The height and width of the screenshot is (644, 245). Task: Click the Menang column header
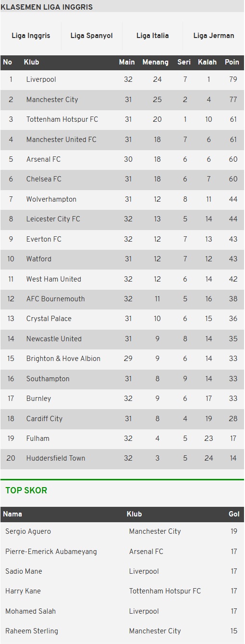click(156, 62)
